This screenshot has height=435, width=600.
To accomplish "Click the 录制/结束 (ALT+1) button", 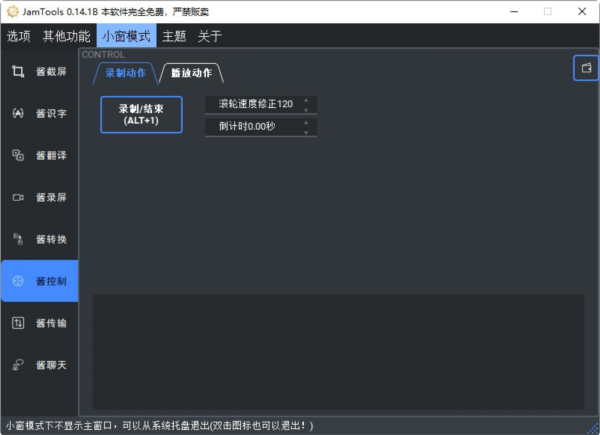I will tap(141, 114).
